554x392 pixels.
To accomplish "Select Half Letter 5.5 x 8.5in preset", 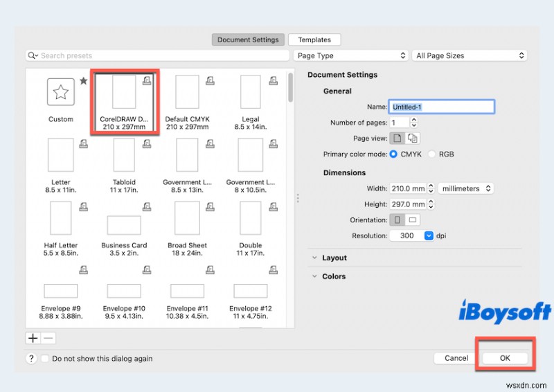I will 61,229.
